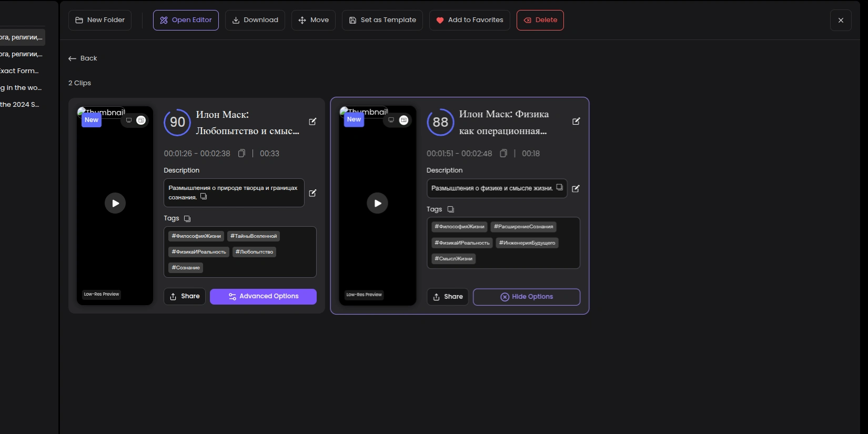This screenshot has height=434, width=868.
Task: Hide Options on second clip
Action: pos(527,297)
